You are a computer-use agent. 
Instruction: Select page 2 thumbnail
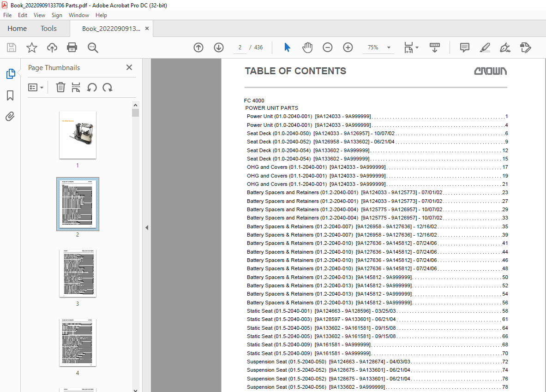tap(78, 204)
